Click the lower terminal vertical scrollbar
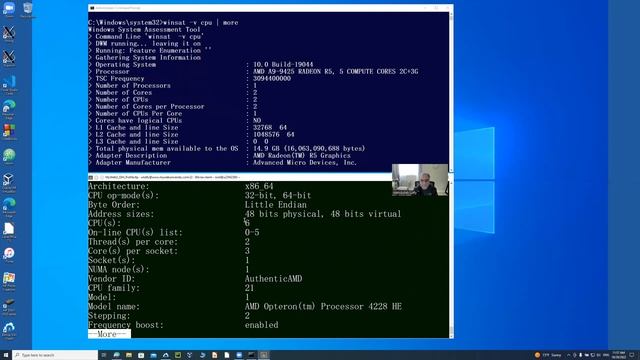The width and height of the screenshot is (640, 360). [x=451, y=260]
